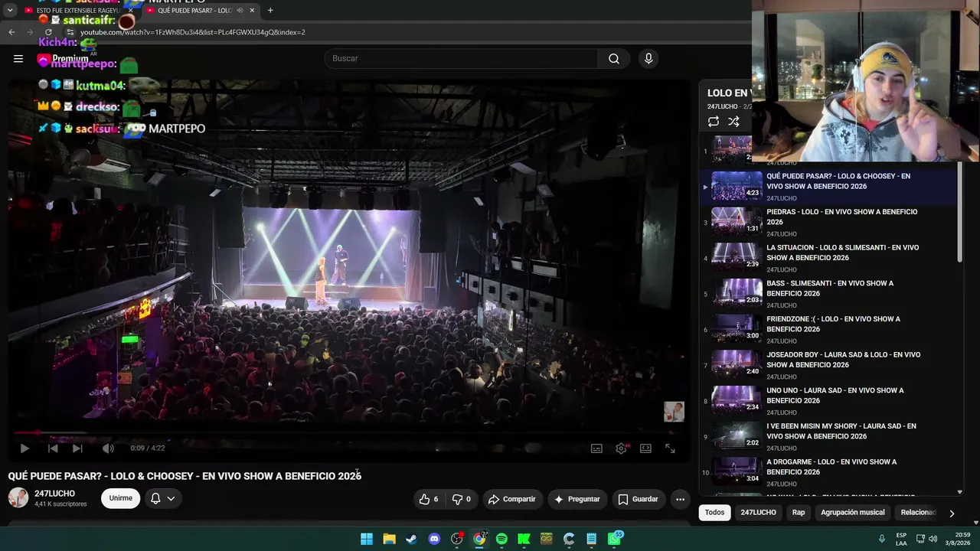Viewport: 980px width, 551px height.
Task: Open the taskbar volume control
Action: [933, 539]
